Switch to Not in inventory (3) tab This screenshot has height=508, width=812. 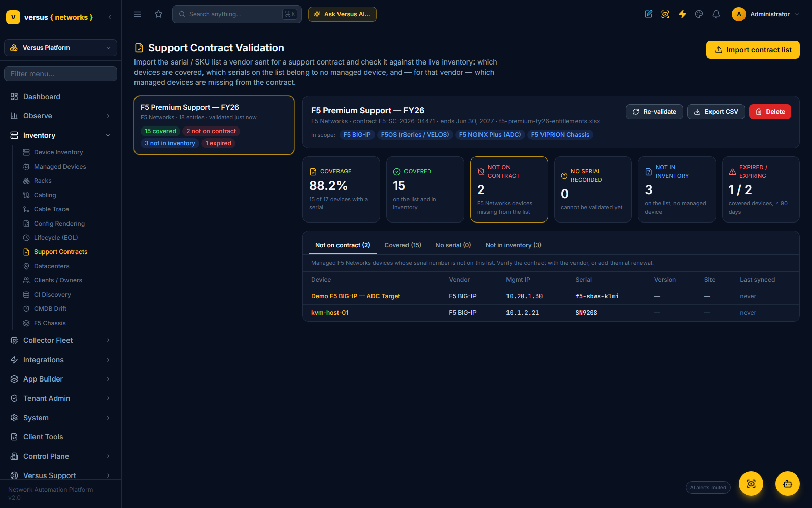point(513,245)
